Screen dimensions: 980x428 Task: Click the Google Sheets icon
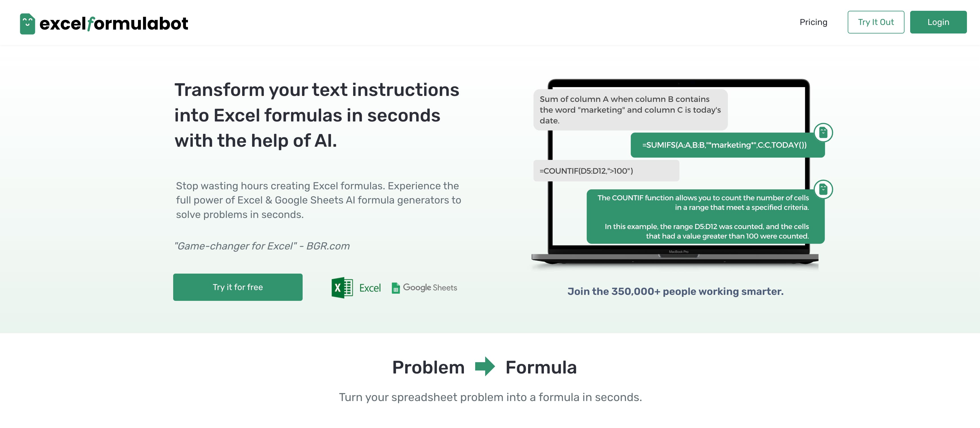[x=396, y=288]
